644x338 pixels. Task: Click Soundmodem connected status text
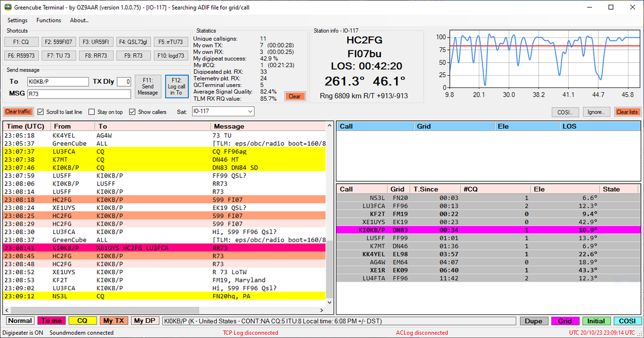[81, 333]
